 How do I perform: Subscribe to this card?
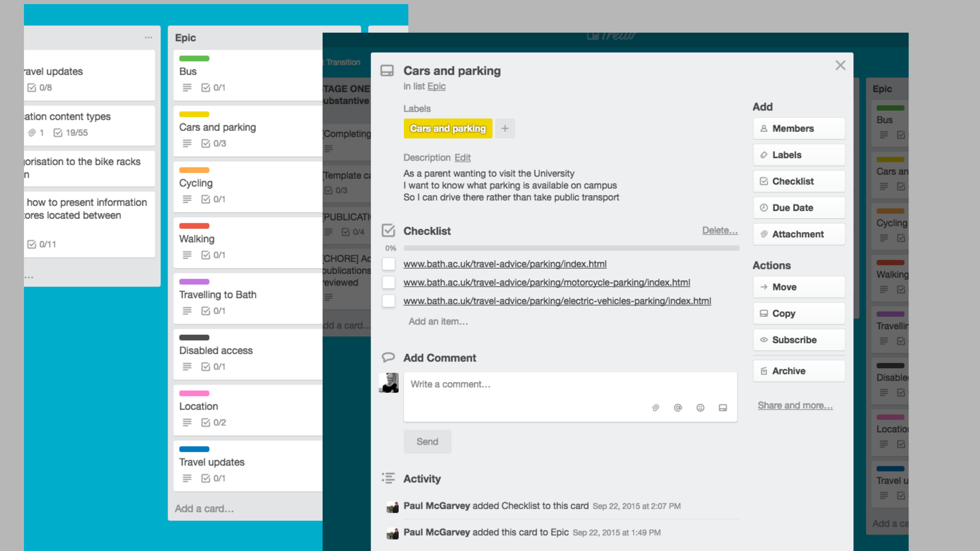(799, 340)
